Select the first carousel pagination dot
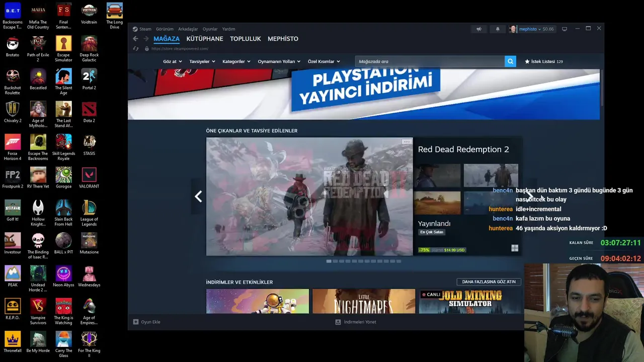 [329, 261]
